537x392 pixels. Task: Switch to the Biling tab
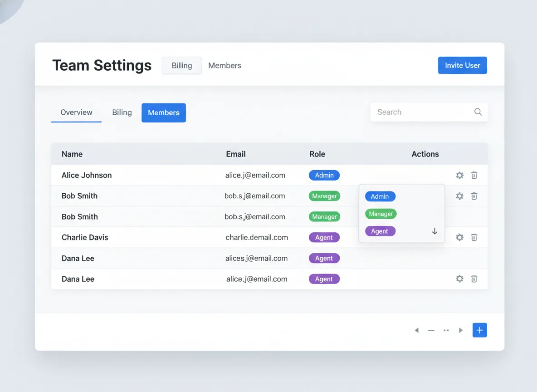tap(122, 113)
